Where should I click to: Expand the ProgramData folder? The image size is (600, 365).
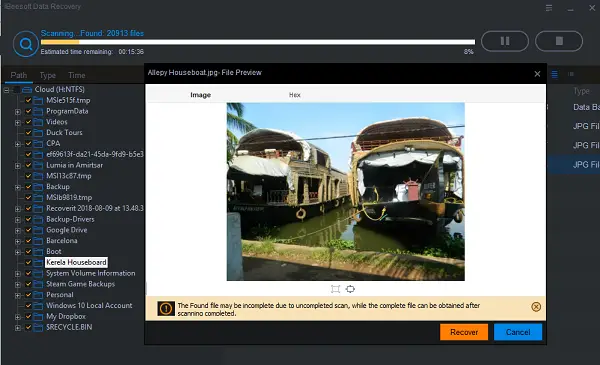pos(18,112)
